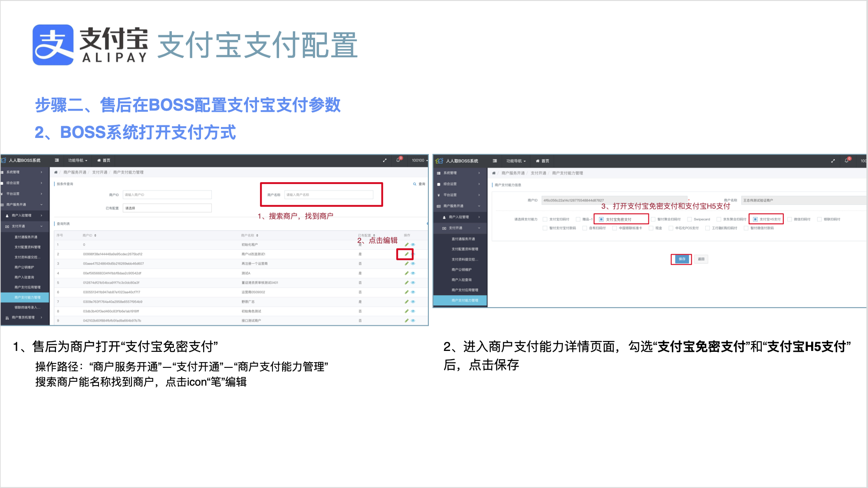This screenshot has height=488, width=868.
Task: Click the 商户ID input field
Action: tap(167, 195)
